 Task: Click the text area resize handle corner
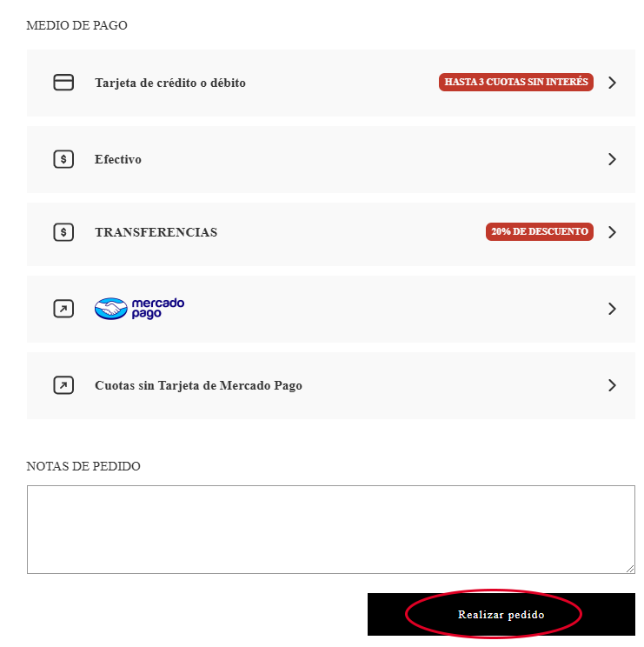point(630,569)
